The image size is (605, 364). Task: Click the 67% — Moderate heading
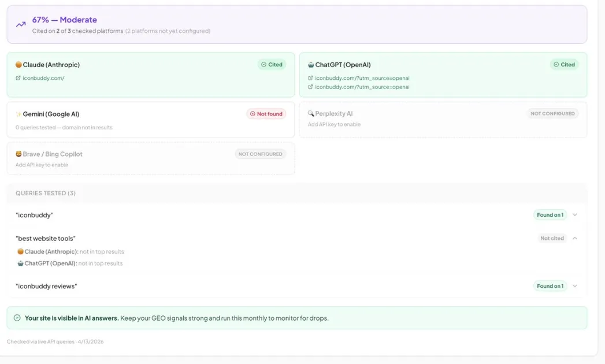[x=65, y=20]
